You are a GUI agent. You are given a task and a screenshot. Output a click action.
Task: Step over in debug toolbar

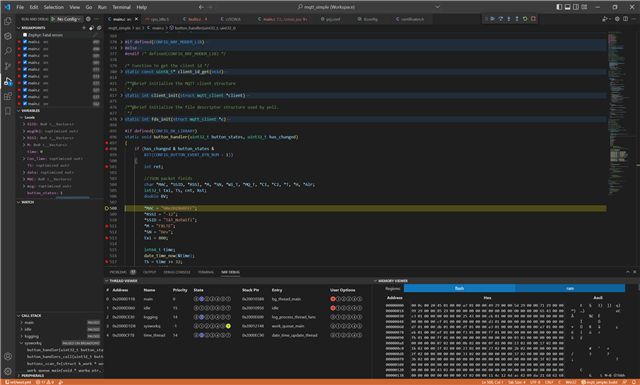pos(501,19)
